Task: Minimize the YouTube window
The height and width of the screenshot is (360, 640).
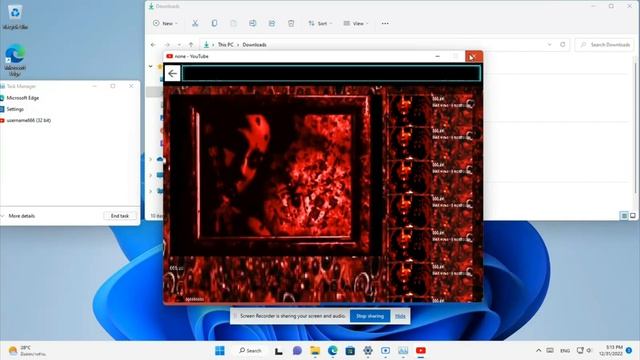Action: pos(438,56)
